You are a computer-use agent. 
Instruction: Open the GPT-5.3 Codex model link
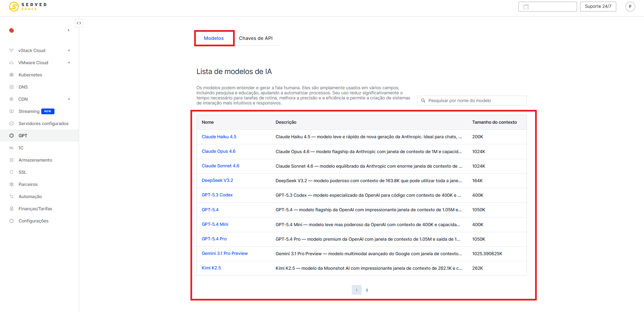pos(217,195)
